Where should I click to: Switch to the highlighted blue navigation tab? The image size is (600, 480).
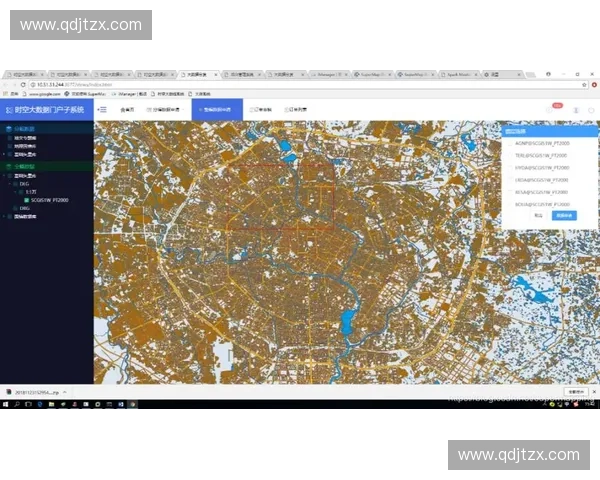point(217,109)
